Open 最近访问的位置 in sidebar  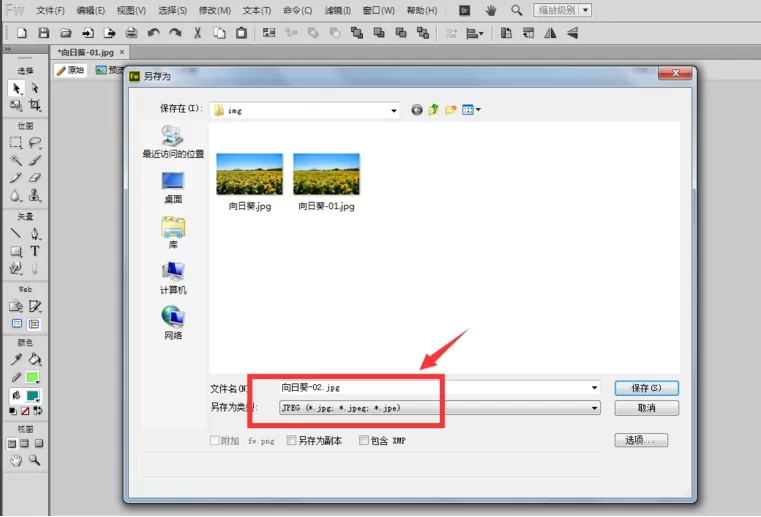coord(173,141)
